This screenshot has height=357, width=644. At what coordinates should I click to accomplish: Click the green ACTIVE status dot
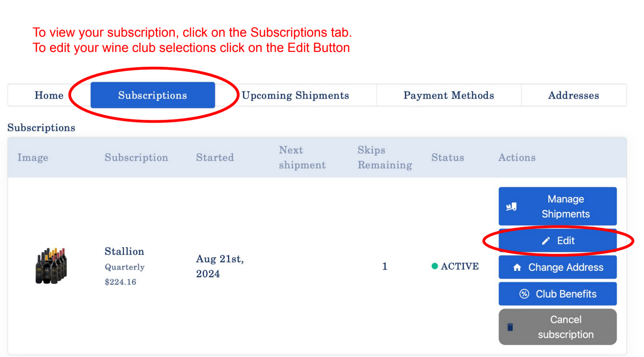434,266
